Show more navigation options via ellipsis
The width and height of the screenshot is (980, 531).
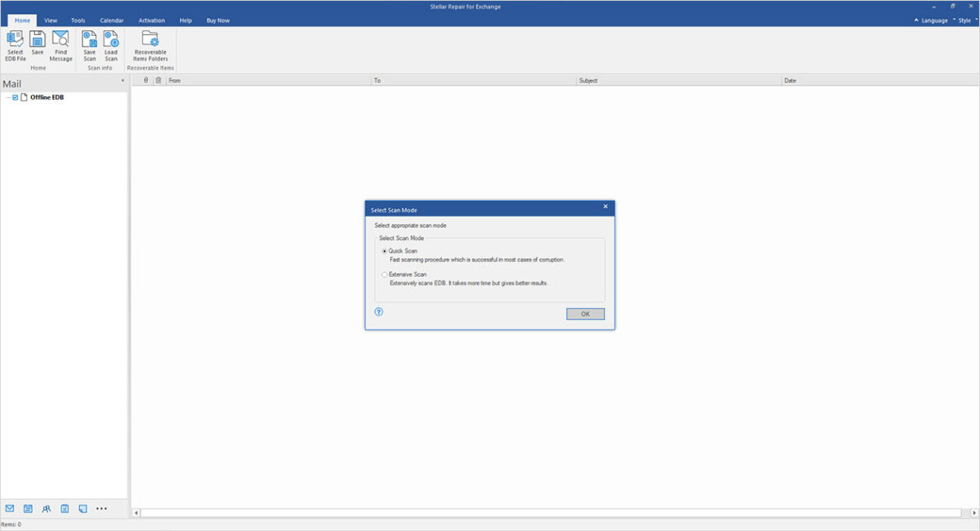[x=101, y=508]
